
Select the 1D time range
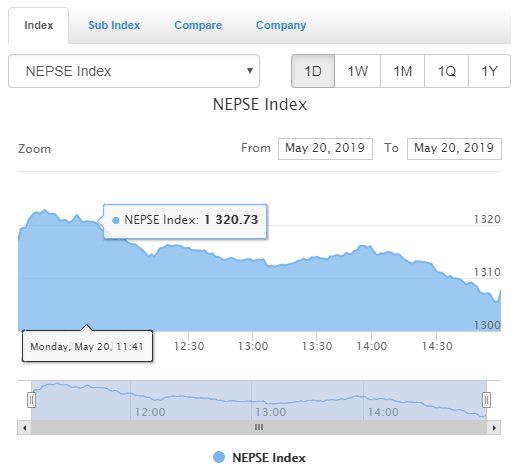(313, 71)
